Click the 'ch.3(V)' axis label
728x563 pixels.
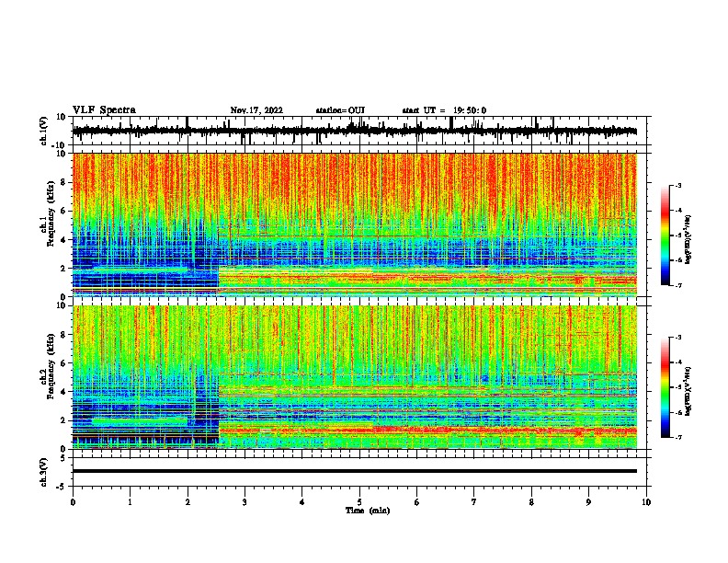(x=44, y=473)
